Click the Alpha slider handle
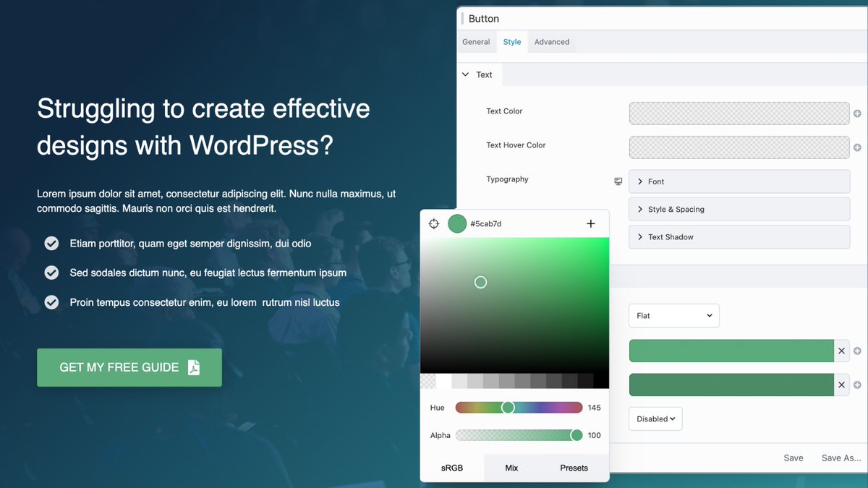This screenshot has height=488, width=868. coord(576,435)
